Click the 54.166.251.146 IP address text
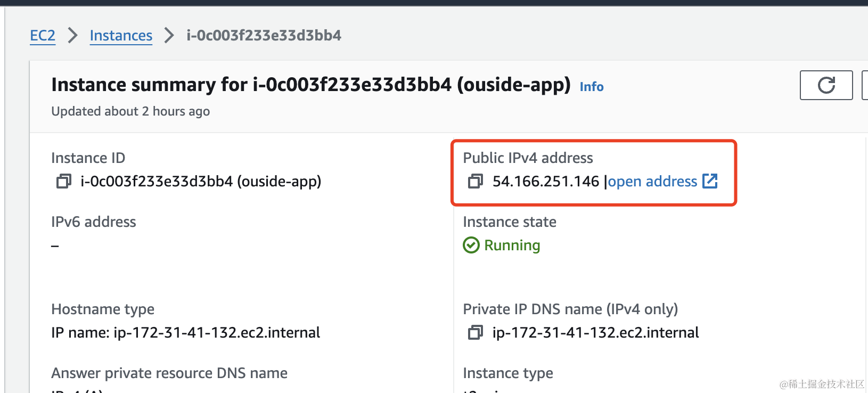Viewport: 868px width, 393px height. 546,182
